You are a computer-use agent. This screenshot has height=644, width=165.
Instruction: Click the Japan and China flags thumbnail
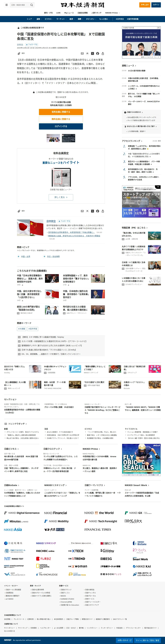[30, 228]
